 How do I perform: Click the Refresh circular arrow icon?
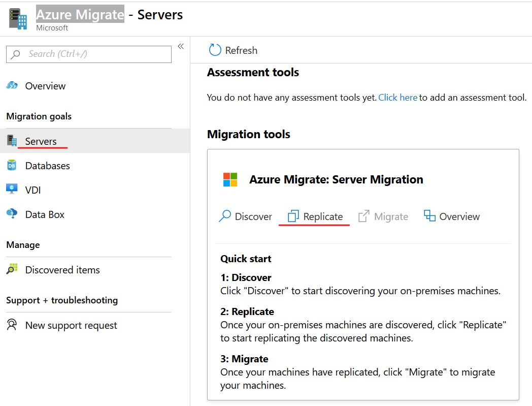point(215,50)
